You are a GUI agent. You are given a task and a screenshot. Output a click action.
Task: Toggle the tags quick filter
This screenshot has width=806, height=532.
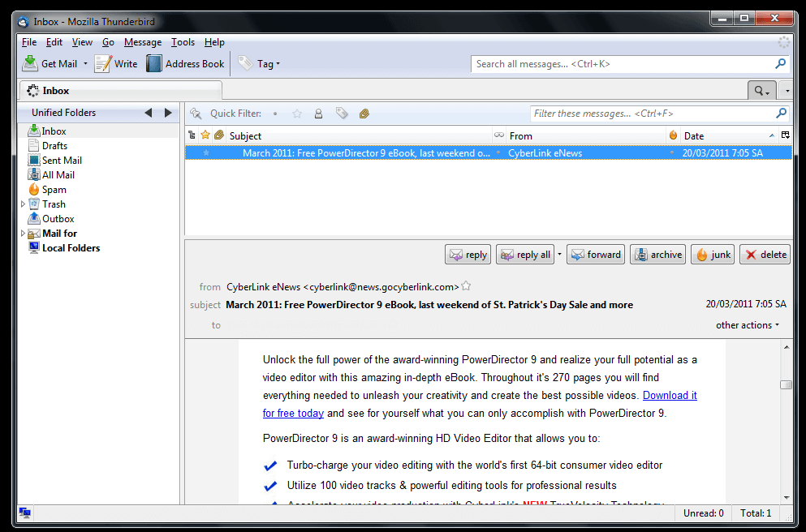tap(342, 114)
